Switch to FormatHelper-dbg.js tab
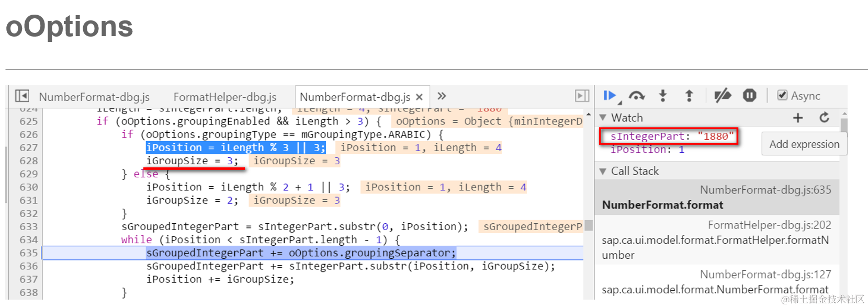The height and width of the screenshot is (308, 868). [225, 97]
